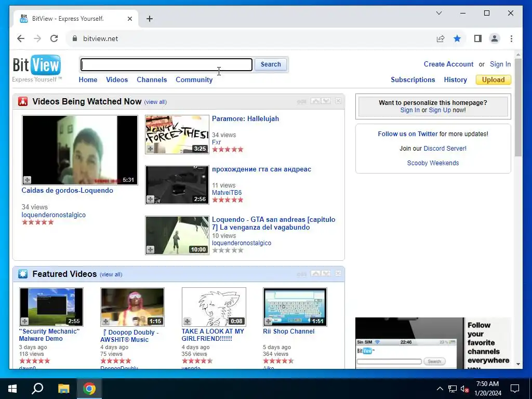Open the Fxr uploader link
This screenshot has height=399, width=532.
pyautogui.click(x=216, y=142)
